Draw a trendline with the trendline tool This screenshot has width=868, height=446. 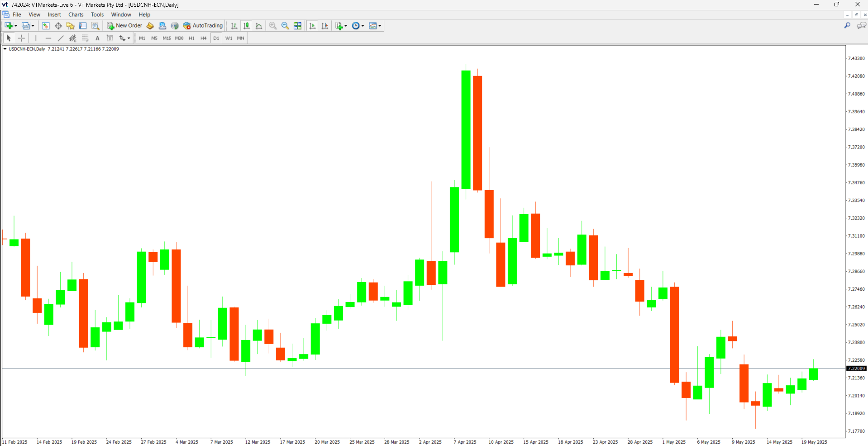(x=61, y=38)
